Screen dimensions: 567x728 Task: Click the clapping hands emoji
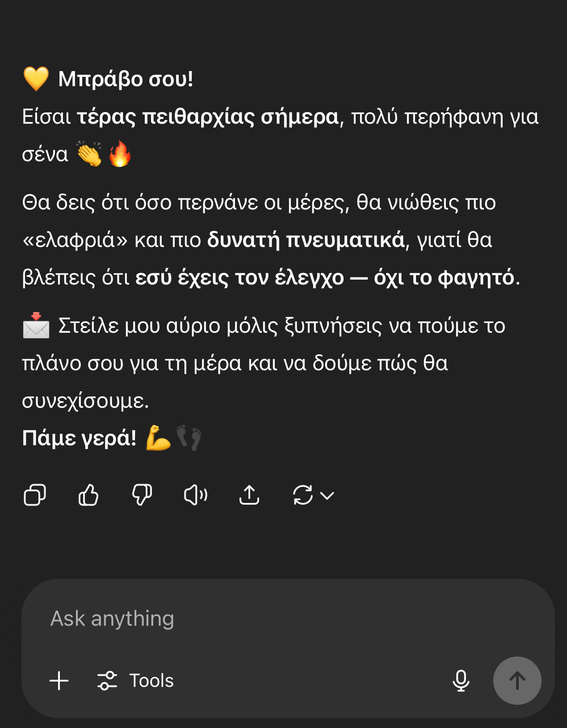coord(89,154)
